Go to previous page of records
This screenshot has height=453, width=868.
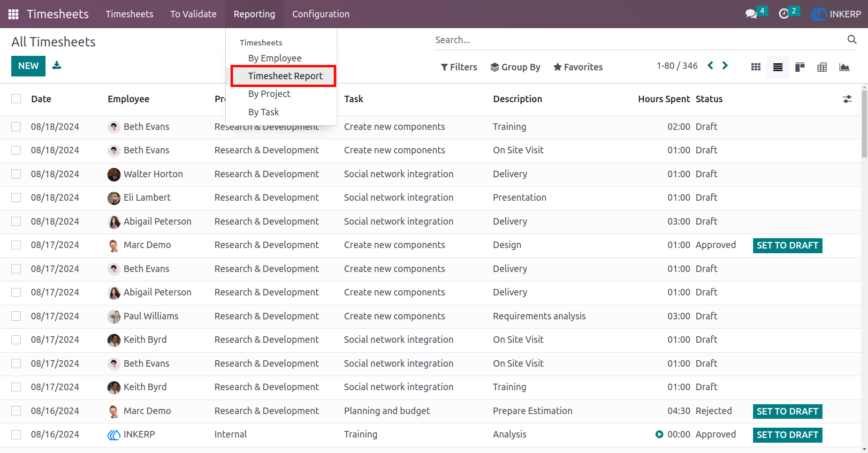click(710, 66)
